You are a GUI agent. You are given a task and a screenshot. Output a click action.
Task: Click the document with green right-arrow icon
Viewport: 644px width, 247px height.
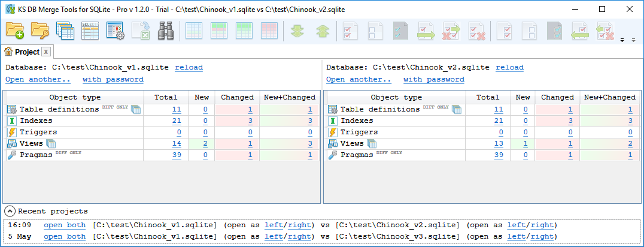(x=426, y=31)
